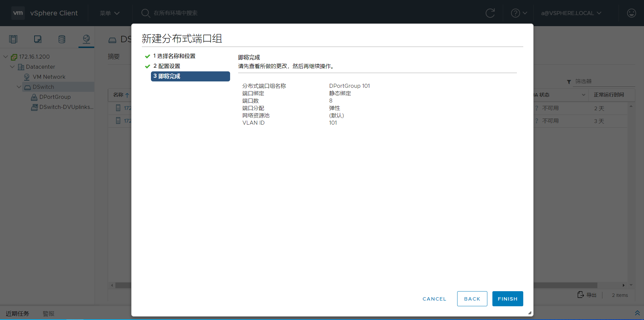This screenshot has height=320, width=644.
Task: Click the 筛选器 filter funnel icon
Action: click(569, 81)
